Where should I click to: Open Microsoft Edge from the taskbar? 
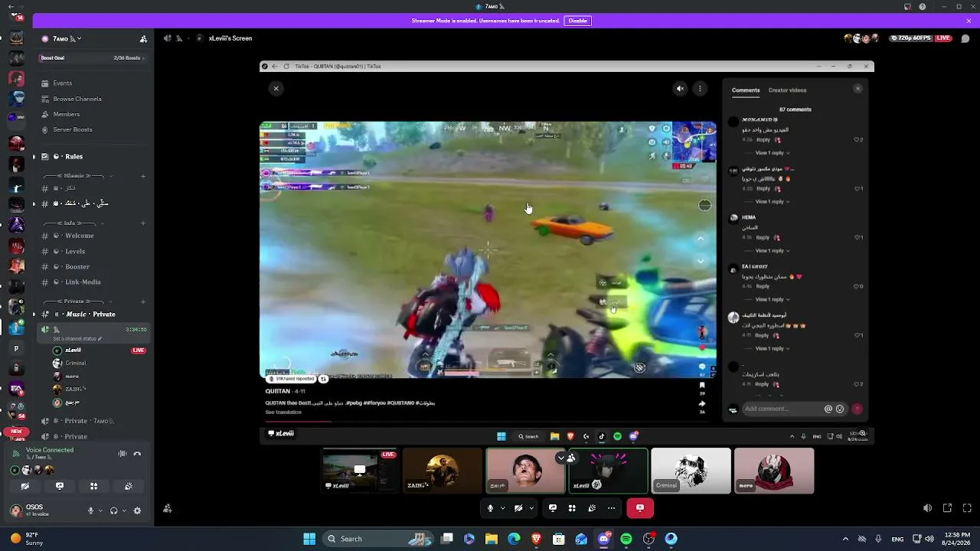(514, 539)
